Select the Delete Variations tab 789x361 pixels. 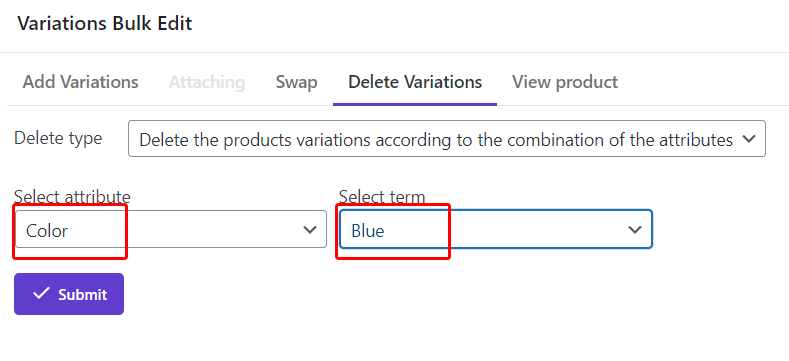click(415, 82)
